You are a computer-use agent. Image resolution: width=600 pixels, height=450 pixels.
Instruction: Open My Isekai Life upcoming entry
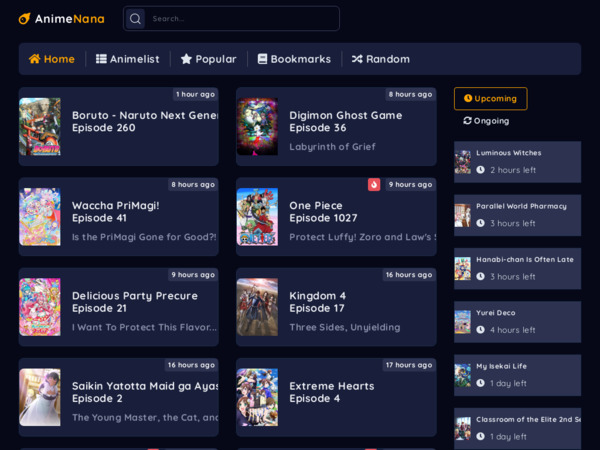coord(517,375)
